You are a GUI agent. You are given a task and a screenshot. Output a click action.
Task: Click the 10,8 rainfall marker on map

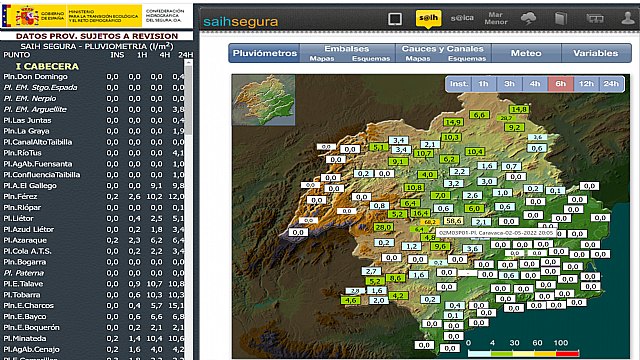point(414,187)
